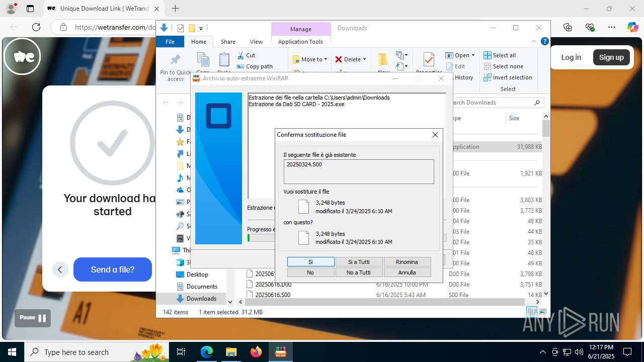
Task: Click Pin to Quick access icon
Action: [176, 60]
